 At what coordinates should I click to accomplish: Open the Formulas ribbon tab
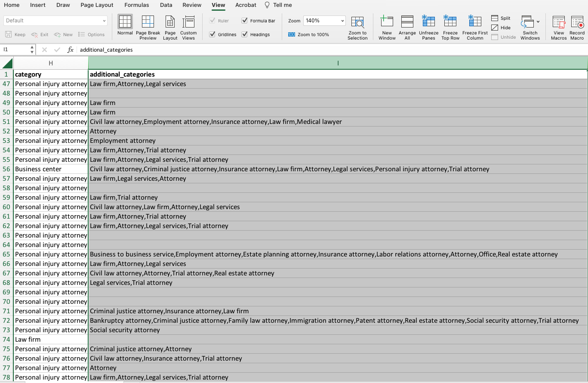137,5
